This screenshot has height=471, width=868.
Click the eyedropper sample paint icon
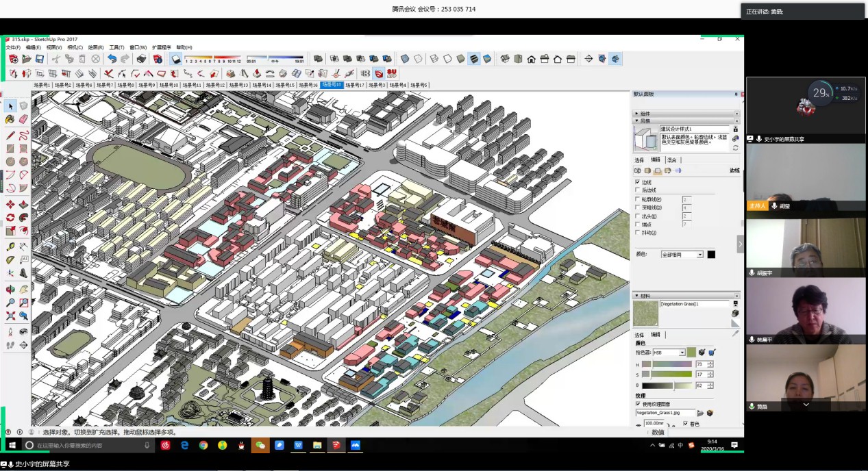736,333
